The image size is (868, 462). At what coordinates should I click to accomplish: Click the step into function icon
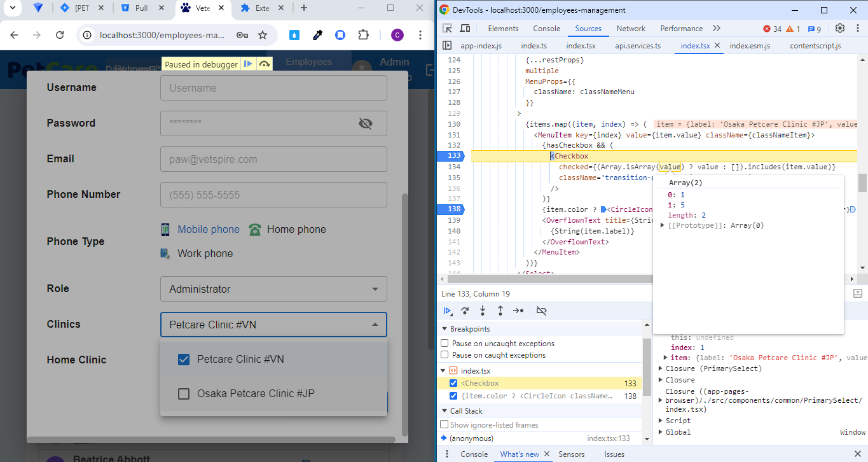point(483,311)
